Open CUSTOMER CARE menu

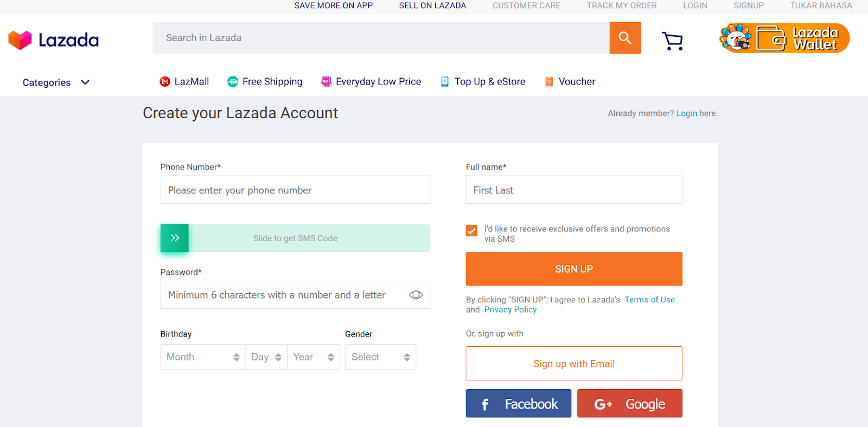point(527,5)
